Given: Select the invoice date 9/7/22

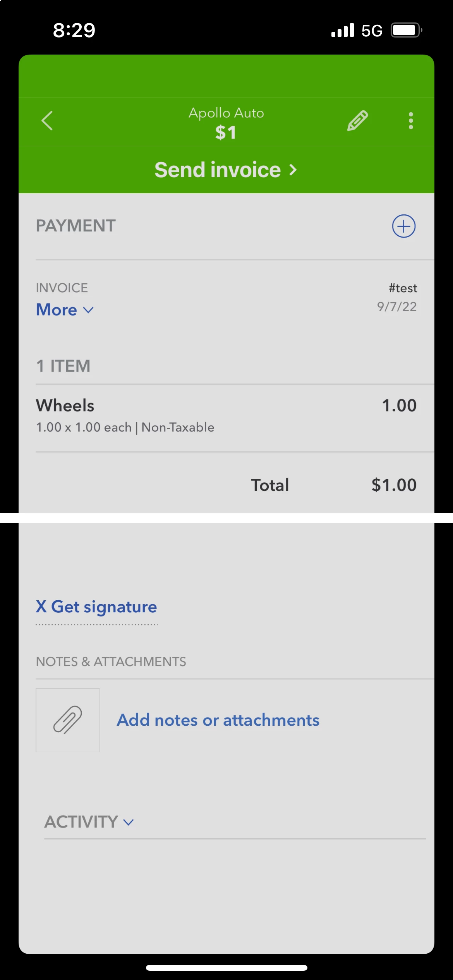Looking at the screenshot, I should point(397,307).
